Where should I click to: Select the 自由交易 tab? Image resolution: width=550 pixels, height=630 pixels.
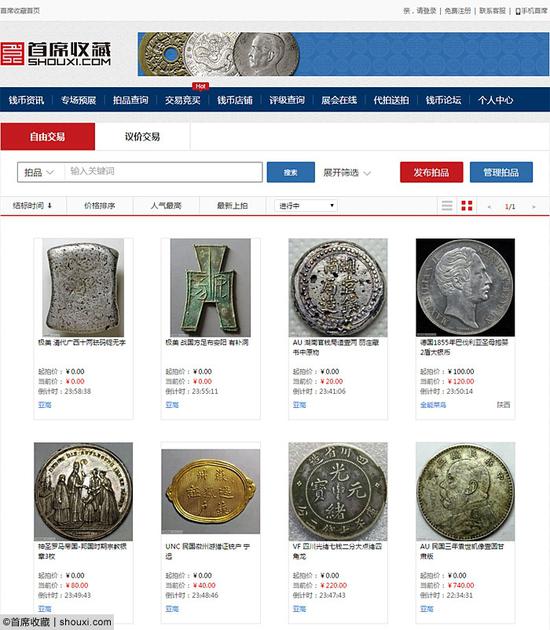pyautogui.click(x=48, y=137)
